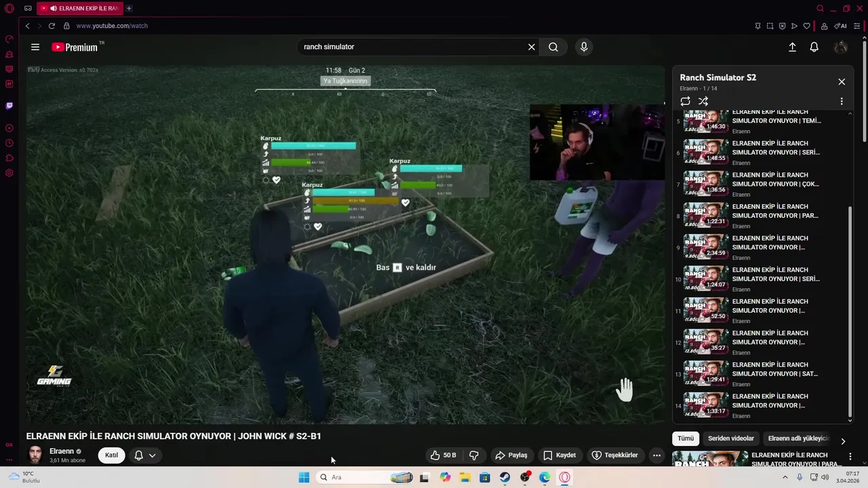Open the Windows Start menu

tap(304, 477)
